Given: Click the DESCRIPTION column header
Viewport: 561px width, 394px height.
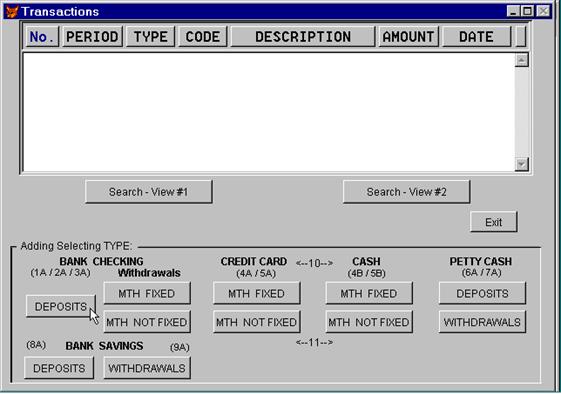Looking at the screenshot, I should pyautogui.click(x=303, y=37).
